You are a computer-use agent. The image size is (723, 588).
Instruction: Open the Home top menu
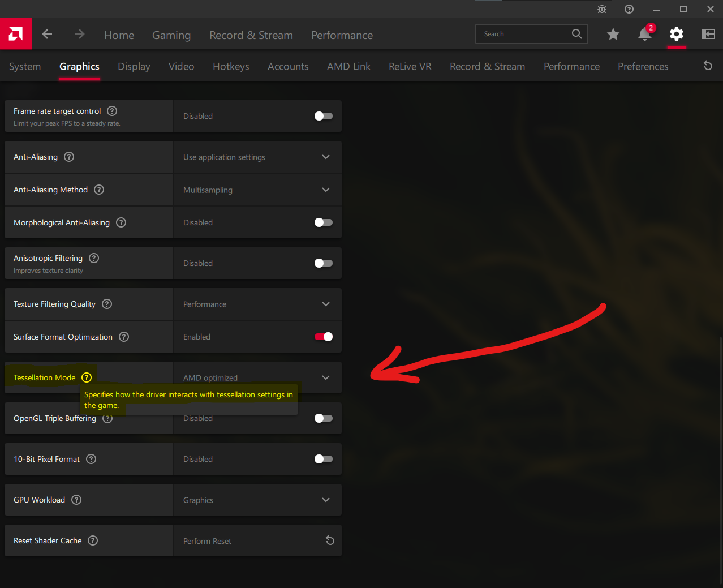point(119,35)
